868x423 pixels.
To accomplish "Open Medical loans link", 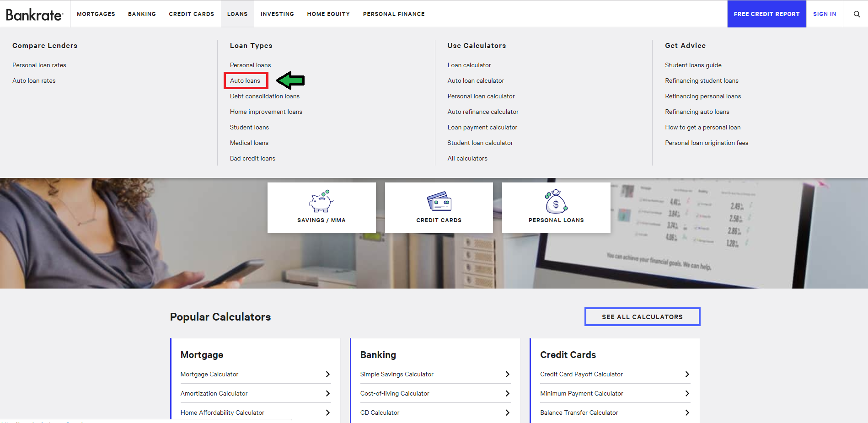I will 249,143.
